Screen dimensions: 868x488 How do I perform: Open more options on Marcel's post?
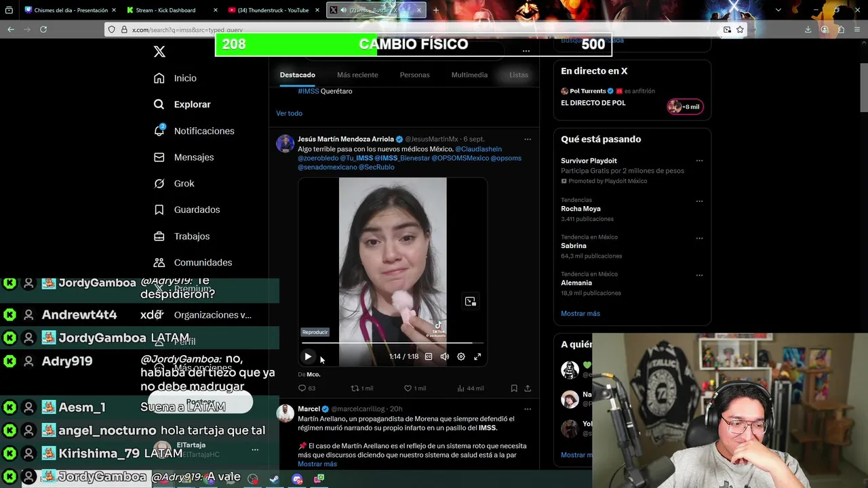coord(528,409)
